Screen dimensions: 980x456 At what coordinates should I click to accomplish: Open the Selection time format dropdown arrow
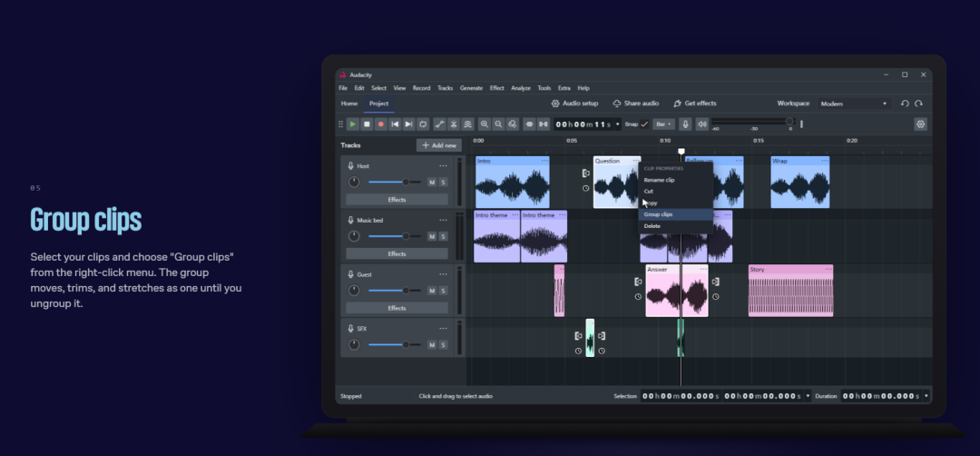point(808,396)
